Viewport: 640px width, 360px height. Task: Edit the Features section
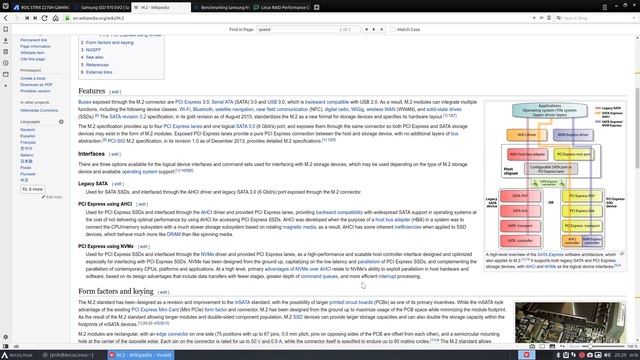pyautogui.click(x=115, y=92)
